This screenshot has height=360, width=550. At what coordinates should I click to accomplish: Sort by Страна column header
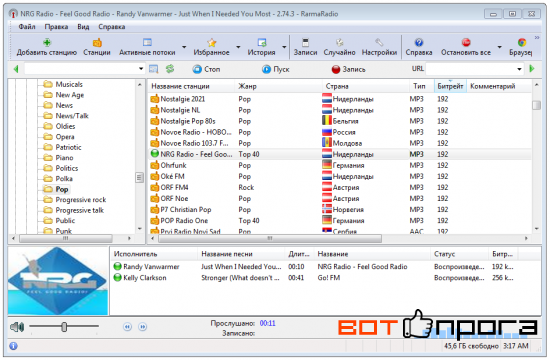click(365, 86)
